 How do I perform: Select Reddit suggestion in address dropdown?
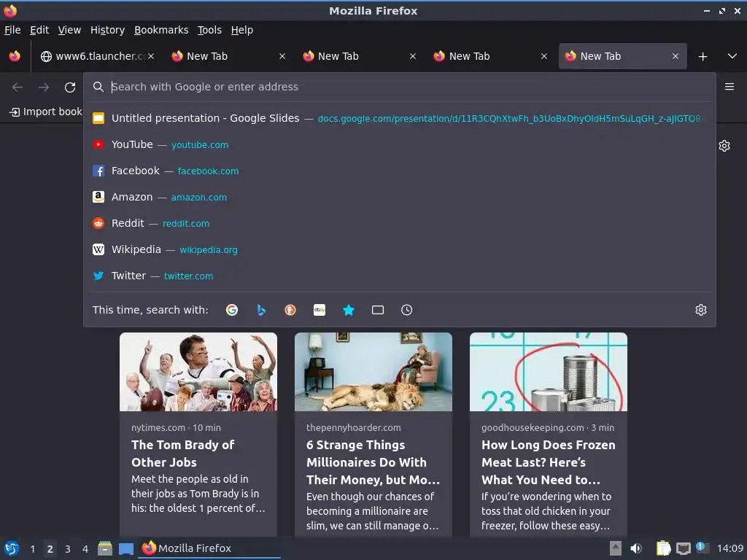click(x=399, y=223)
